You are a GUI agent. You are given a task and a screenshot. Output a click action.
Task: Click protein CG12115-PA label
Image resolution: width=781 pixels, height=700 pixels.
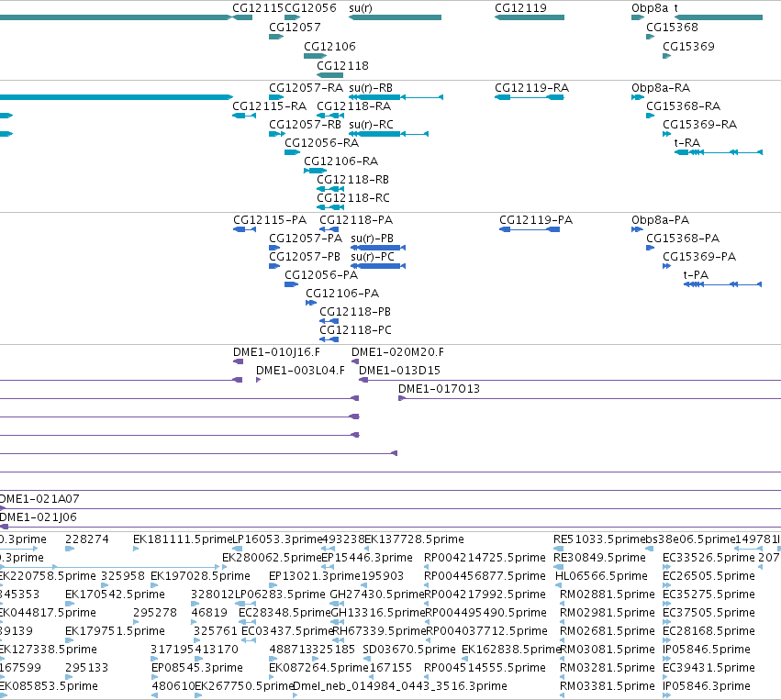(270, 220)
